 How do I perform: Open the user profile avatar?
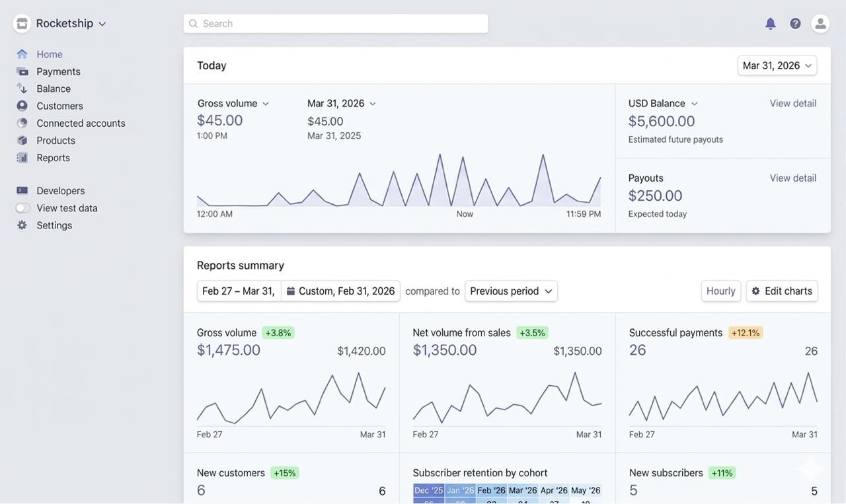pyautogui.click(x=821, y=24)
